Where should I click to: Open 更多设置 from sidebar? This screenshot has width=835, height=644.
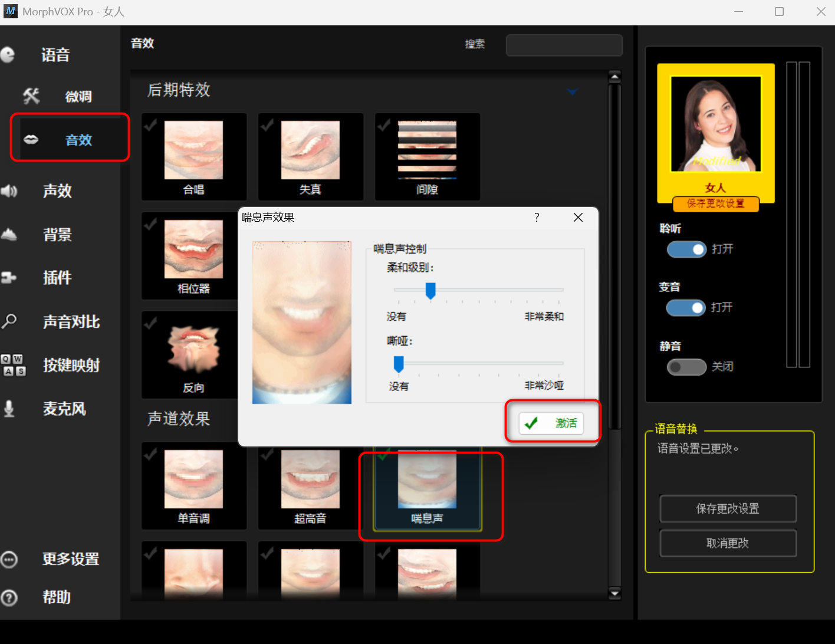pyautogui.click(x=70, y=559)
